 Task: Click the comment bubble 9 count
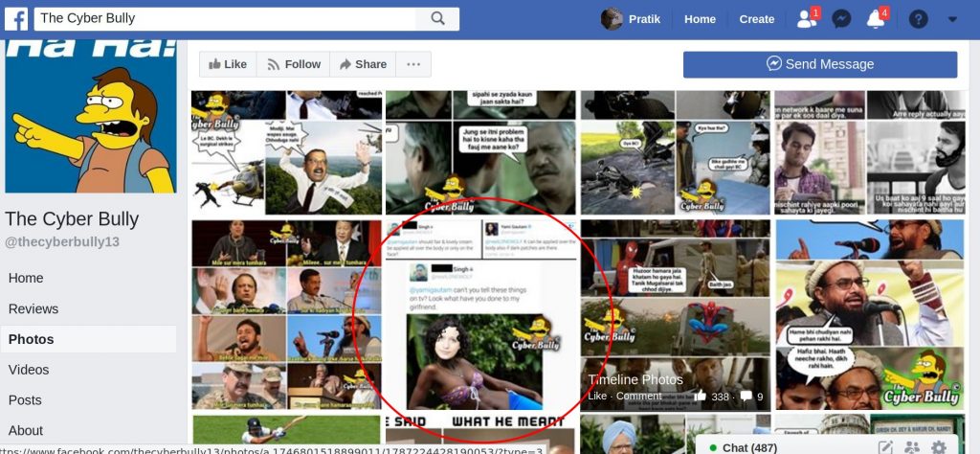(752, 396)
